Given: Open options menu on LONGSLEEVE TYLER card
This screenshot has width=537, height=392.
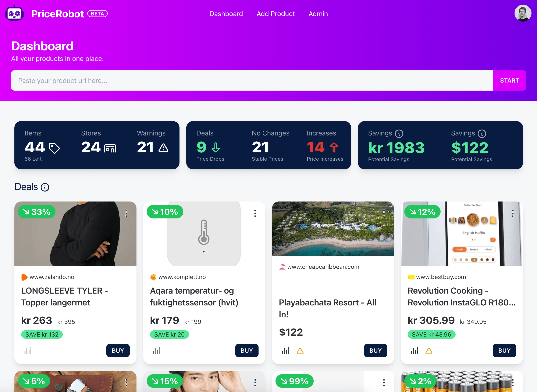Looking at the screenshot, I should pos(126,213).
